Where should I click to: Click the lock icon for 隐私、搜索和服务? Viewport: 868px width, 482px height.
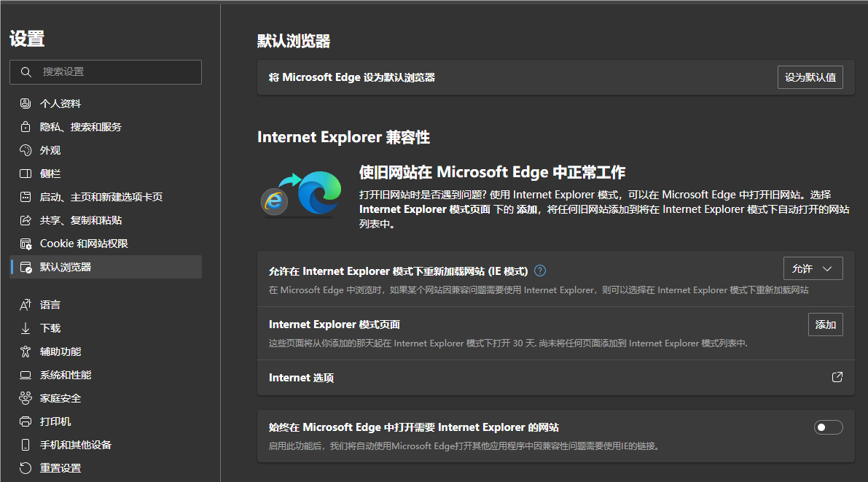click(x=26, y=127)
